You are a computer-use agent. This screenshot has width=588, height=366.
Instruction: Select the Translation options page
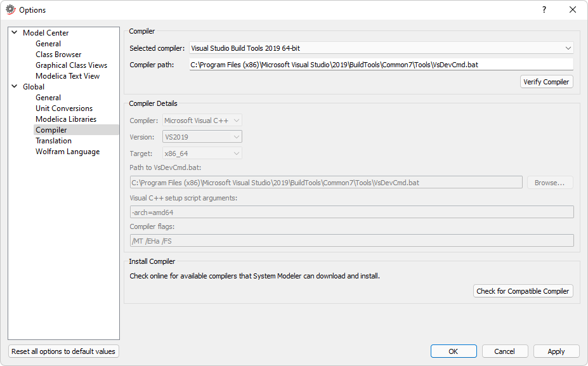click(53, 141)
